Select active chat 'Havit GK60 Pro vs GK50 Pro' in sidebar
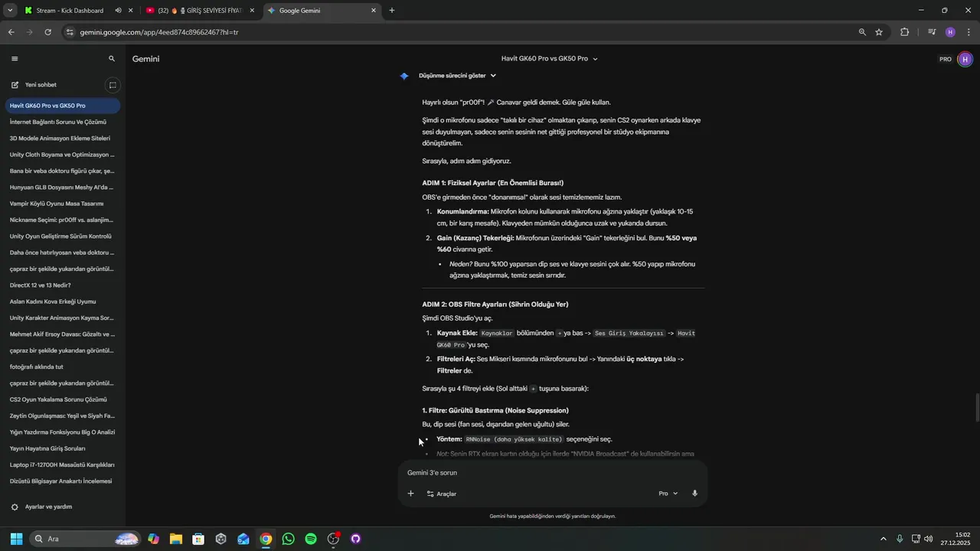This screenshot has width=980, height=551. click(63, 106)
